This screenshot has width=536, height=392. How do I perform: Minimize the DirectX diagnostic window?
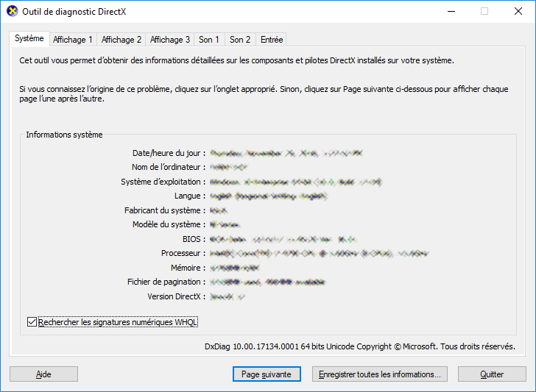451,11
